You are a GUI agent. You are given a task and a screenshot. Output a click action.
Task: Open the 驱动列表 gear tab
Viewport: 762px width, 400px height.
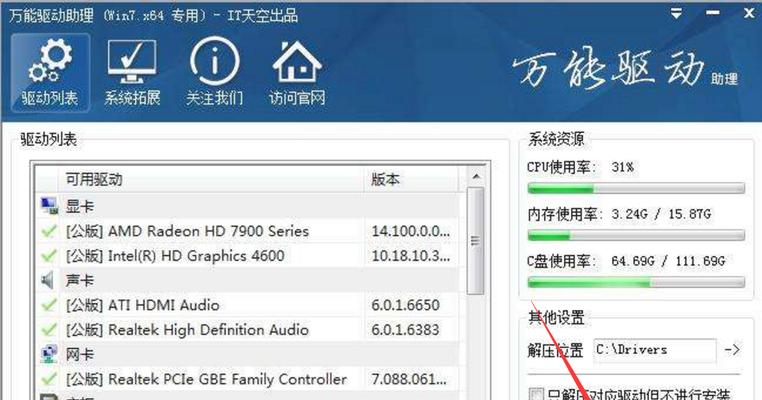[x=50, y=73]
